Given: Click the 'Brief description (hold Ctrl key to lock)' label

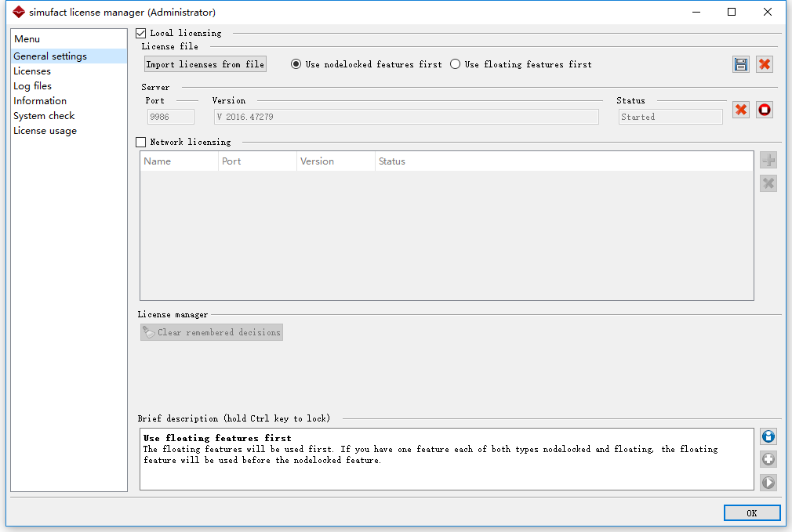Looking at the screenshot, I should [x=234, y=418].
